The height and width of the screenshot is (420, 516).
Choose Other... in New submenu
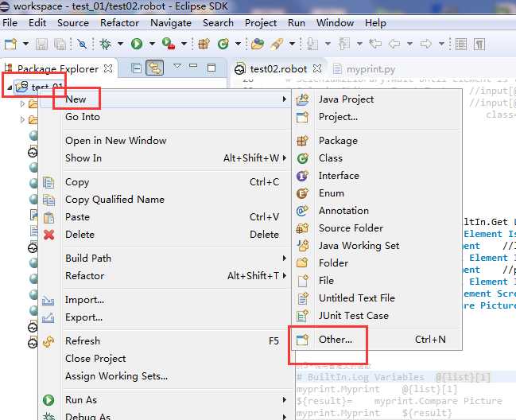(x=377, y=340)
